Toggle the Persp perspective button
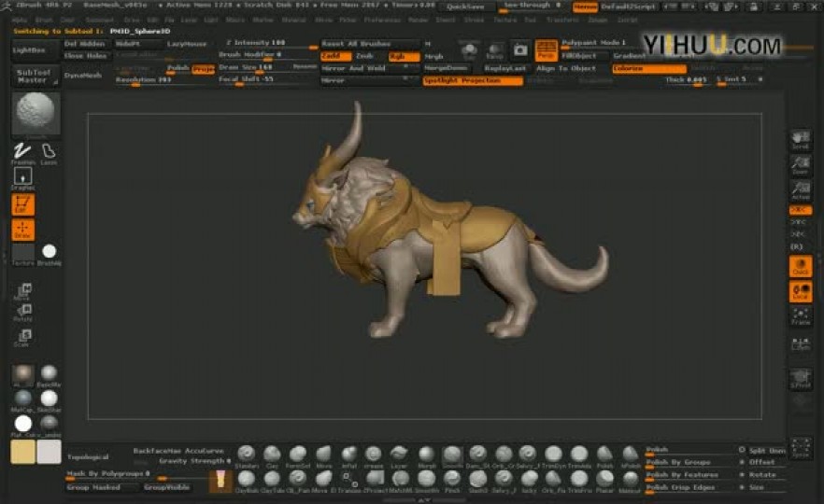The image size is (824, 504). click(546, 49)
